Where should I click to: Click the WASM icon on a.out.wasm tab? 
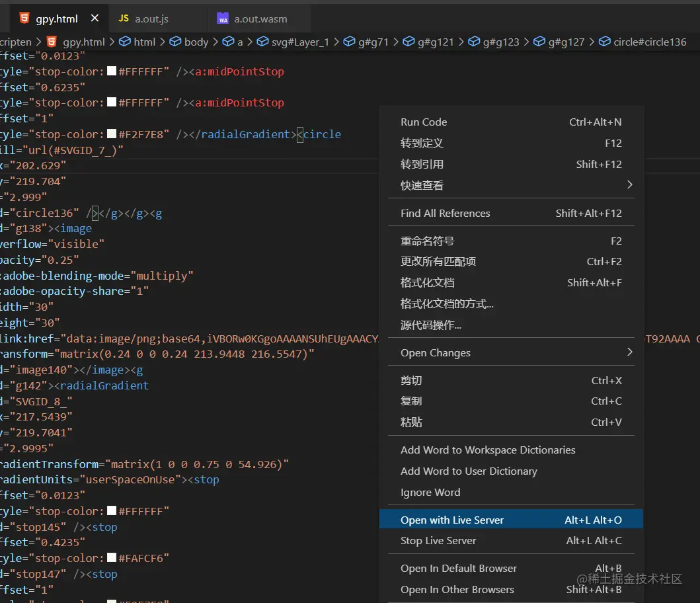click(223, 19)
